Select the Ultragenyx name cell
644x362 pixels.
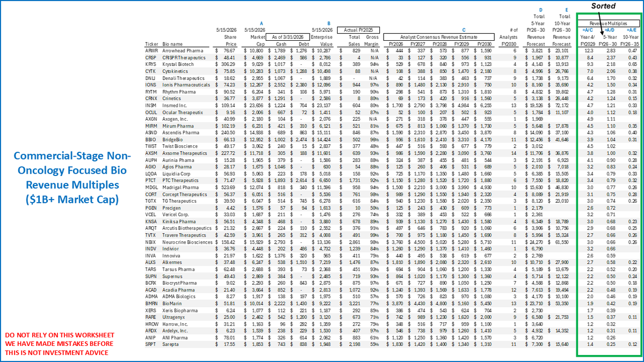(x=173, y=317)
